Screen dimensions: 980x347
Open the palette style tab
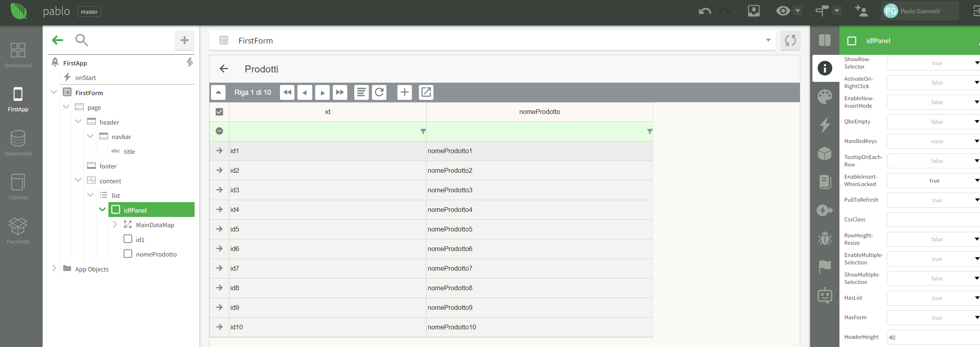[825, 97]
